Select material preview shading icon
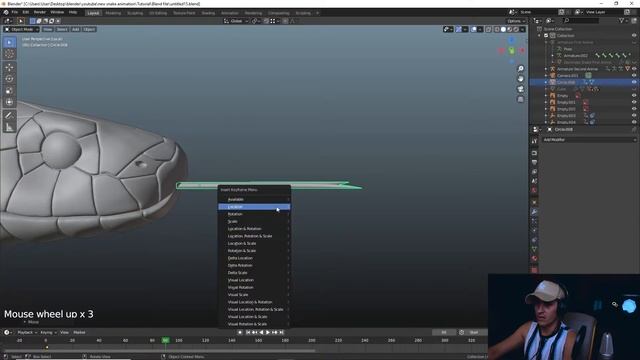Viewport: 640px width, 360px height. [x=510, y=29]
